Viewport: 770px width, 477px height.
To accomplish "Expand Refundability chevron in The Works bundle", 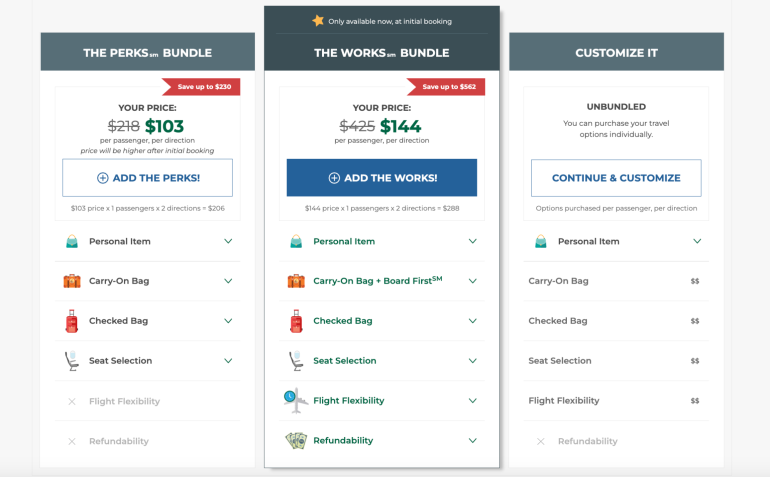I will pos(473,441).
